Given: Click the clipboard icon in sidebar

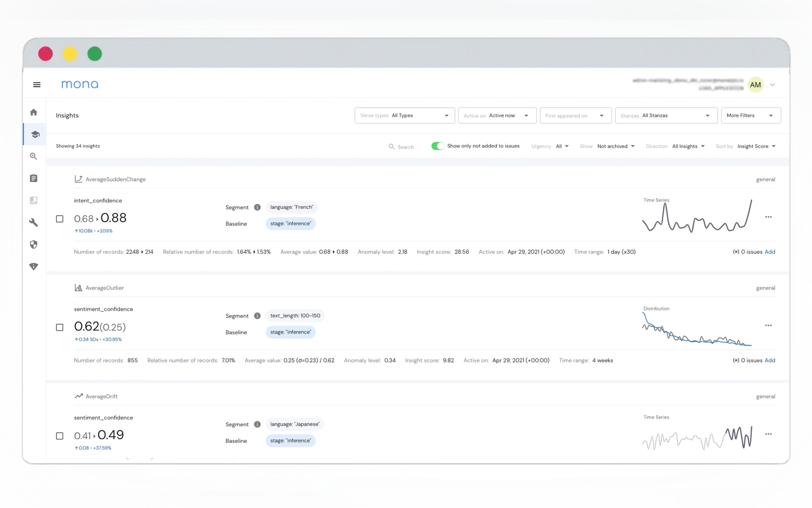Looking at the screenshot, I should tap(34, 178).
